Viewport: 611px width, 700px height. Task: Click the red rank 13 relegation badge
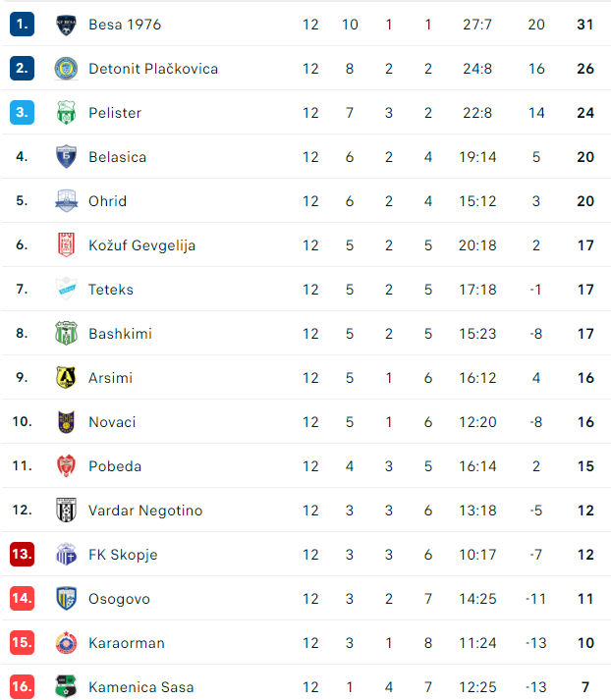(22, 555)
